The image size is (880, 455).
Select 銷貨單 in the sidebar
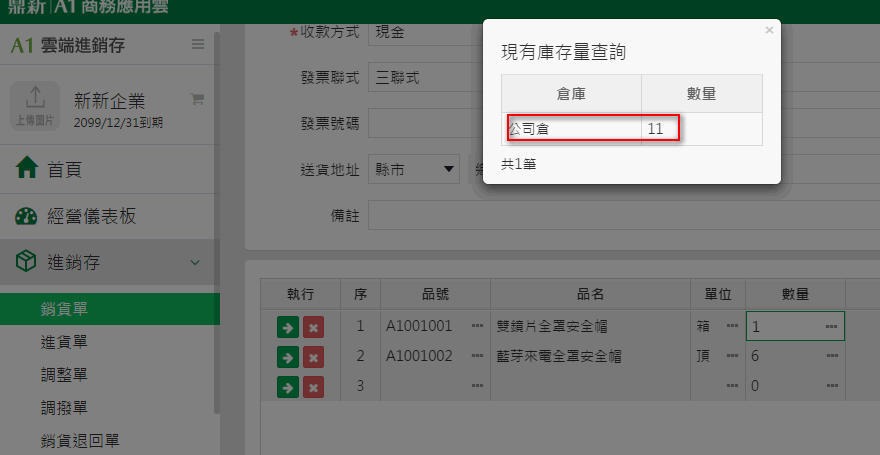click(110, 309)
